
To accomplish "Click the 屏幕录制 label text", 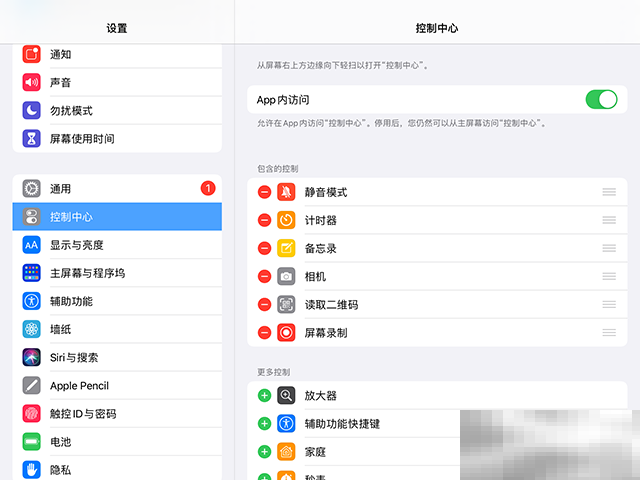I will [326, 333].
